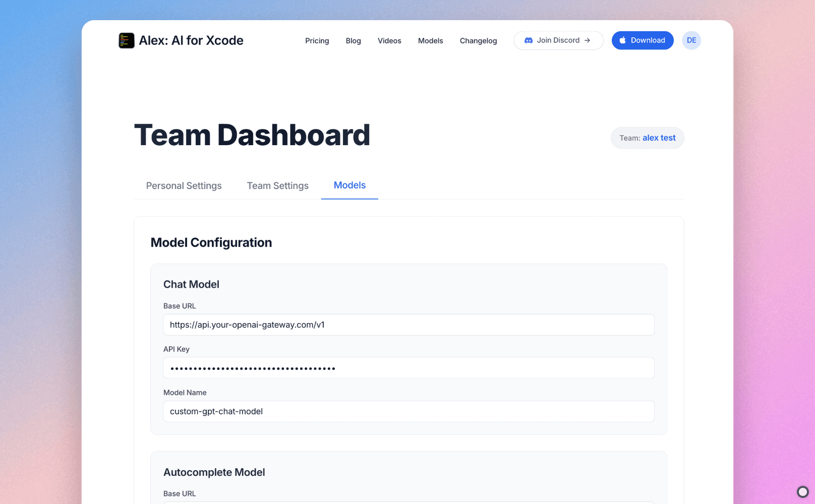Open Videos from the top navigation
This screenshot has height=504, width=815.
pos(389,41)
